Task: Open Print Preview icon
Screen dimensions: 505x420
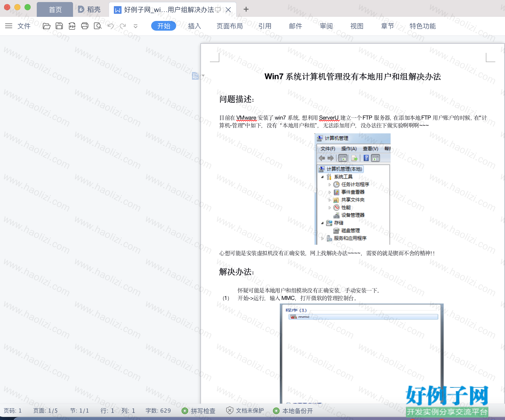Action: pos(98,26)
